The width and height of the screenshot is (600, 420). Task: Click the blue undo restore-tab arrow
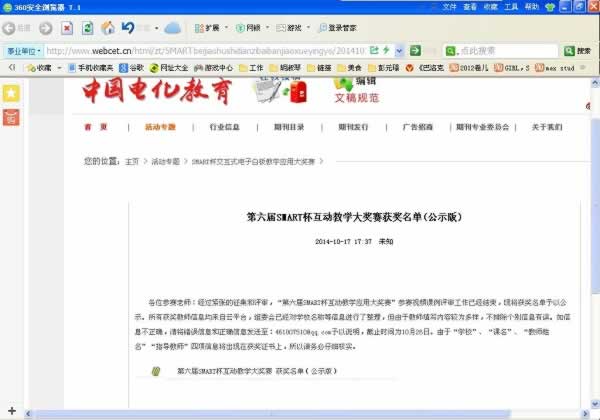[x=128, y=28]
